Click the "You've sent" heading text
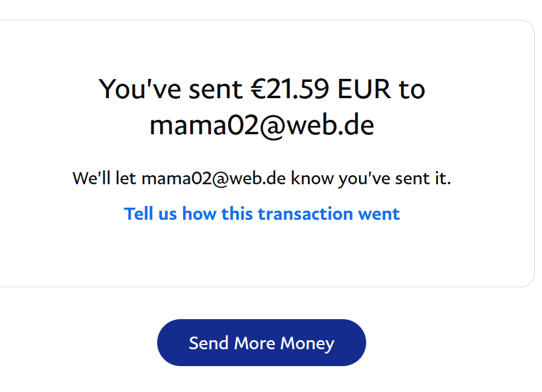The image size is (542, 392). point(171,89)
